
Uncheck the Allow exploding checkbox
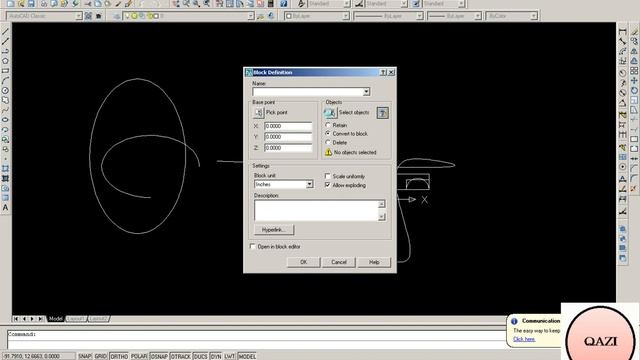(x=327, y=185)
